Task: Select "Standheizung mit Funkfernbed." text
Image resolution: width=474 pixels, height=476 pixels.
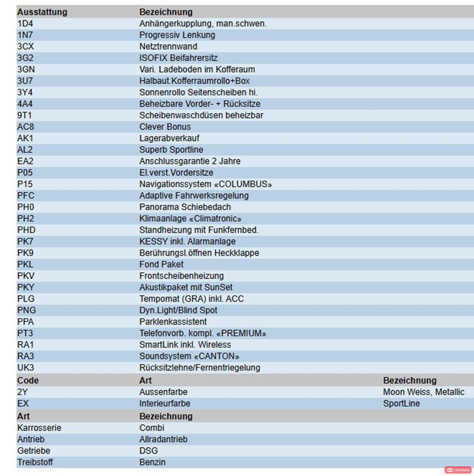Action: 199,230
